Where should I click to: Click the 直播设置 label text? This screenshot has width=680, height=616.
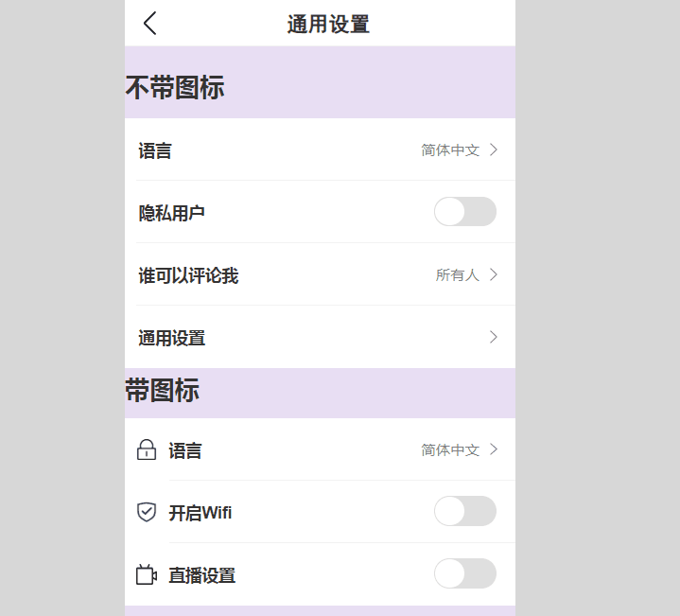(x=202, y=575)
